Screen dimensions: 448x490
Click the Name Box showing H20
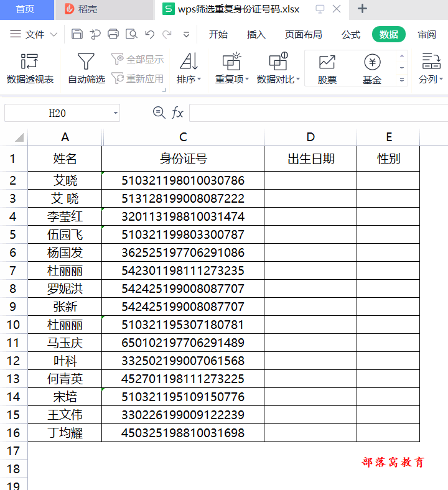[57, 113]
